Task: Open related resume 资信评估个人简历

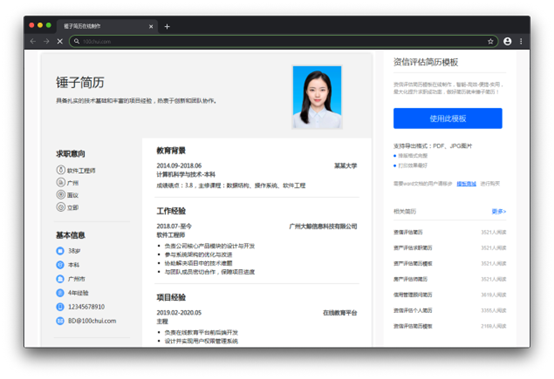Action: pyautogui.click(x=413, y=310)
